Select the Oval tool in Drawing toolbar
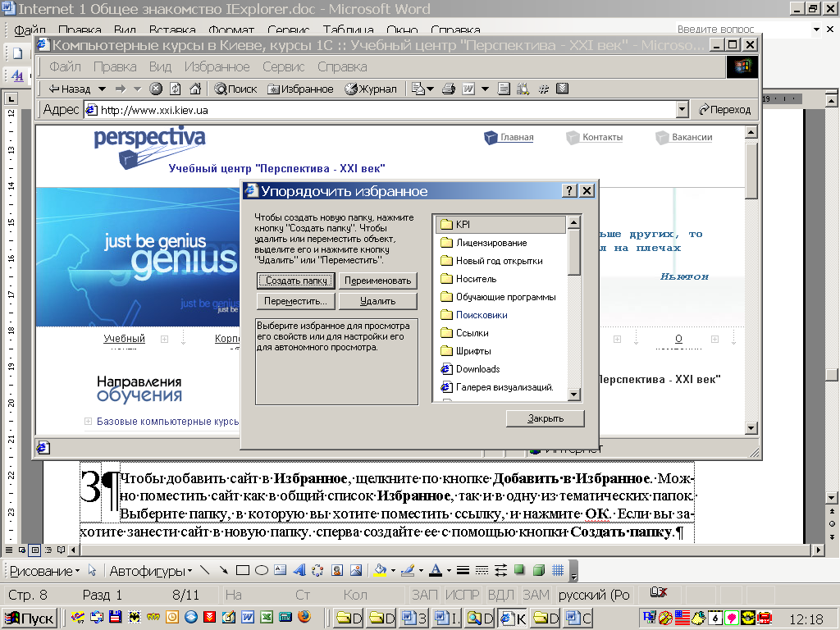The image size is (840, 630). tap(262, 571)
